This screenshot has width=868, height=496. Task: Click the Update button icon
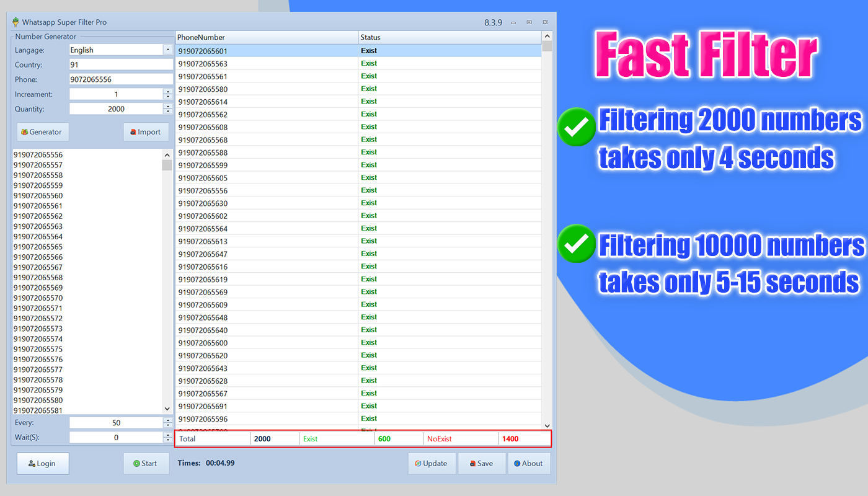[418, 464]
